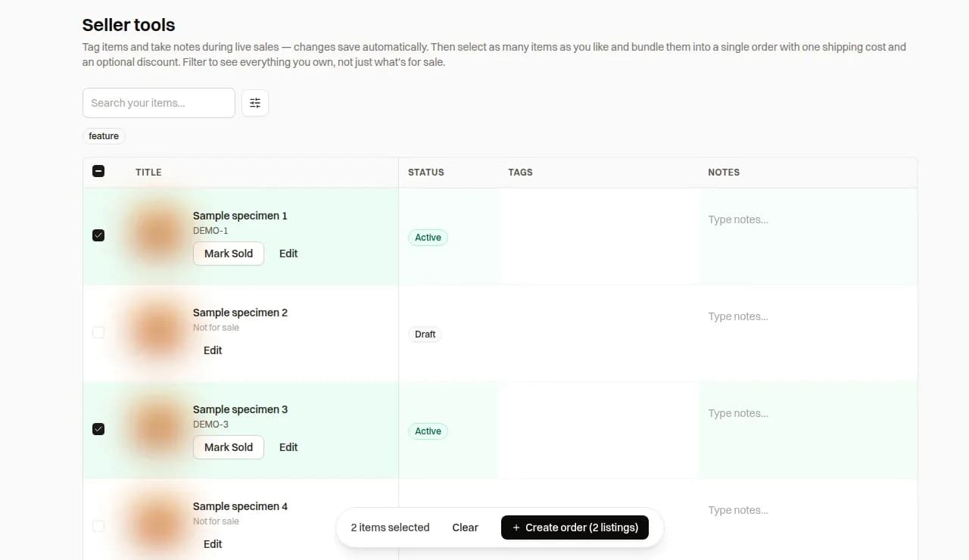Edit Sample specimen 1
The height and width of the screenshot is (560, 969).
tap(288, 254)
